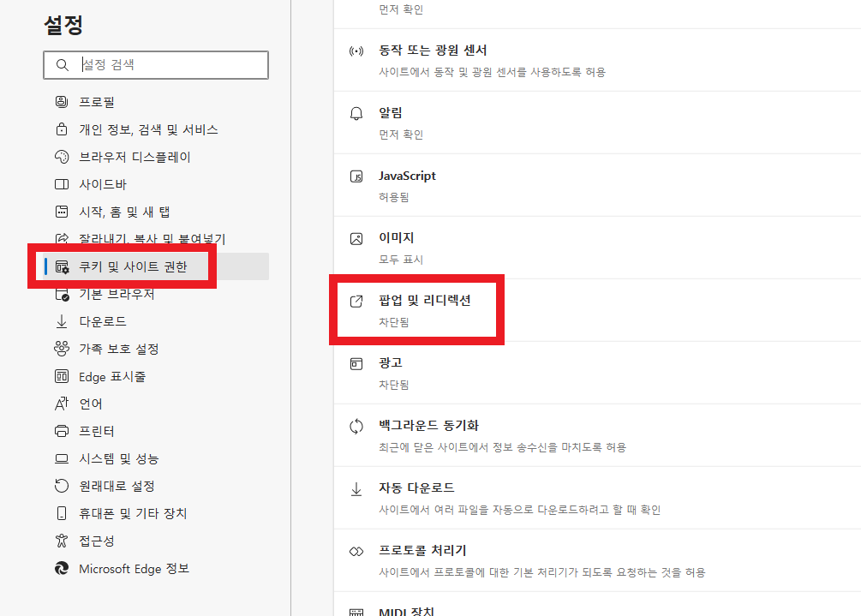
Task: Select the 백그라운드 동기화 sync icon
Action: 356,425
